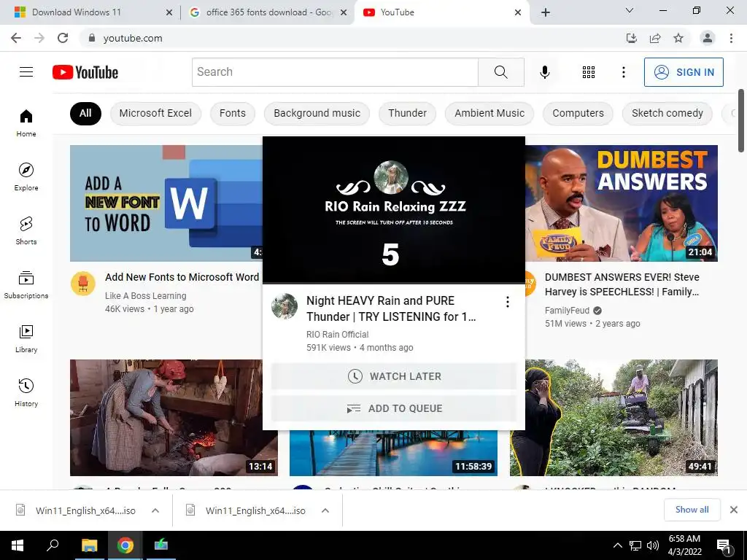
Task: Click the YouTube logo
Action: 85,72
